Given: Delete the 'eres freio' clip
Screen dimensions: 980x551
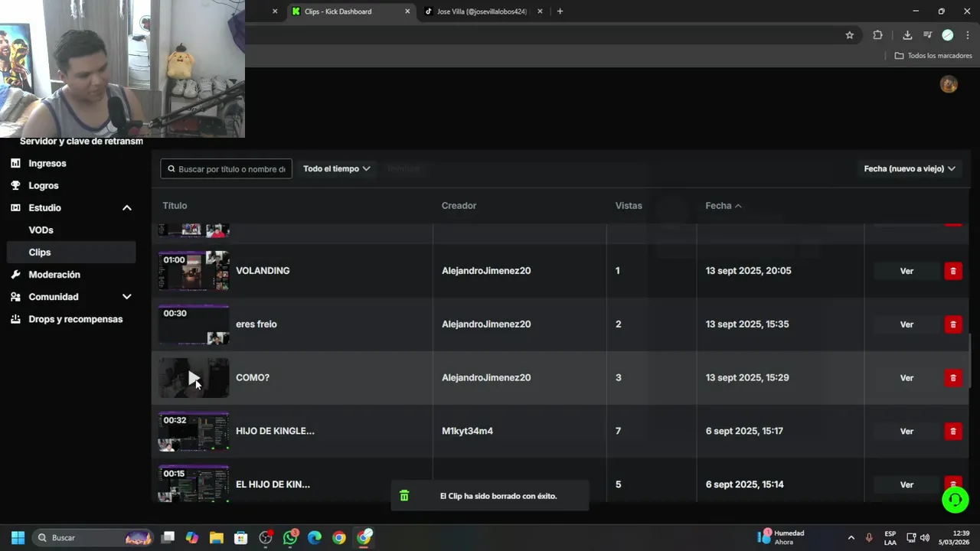Looking at the screenshot, I should [952, 324].
